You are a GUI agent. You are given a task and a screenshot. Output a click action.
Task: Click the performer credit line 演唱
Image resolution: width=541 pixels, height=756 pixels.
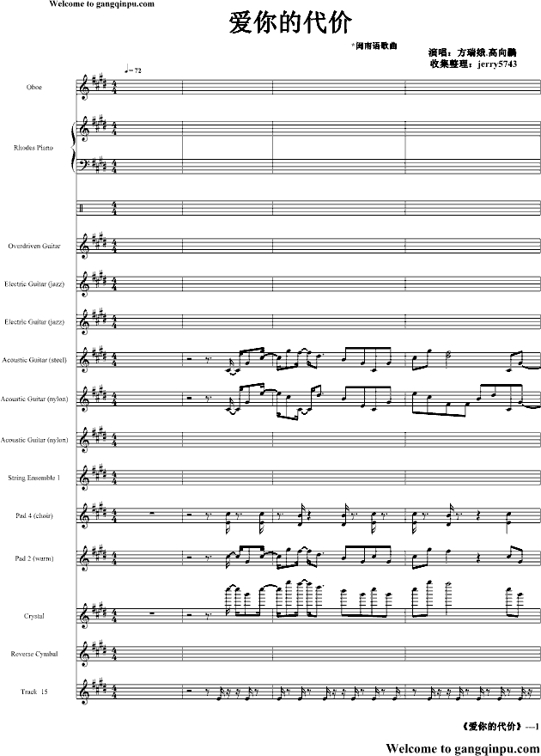pyautogui.click(x=472, y=52)
